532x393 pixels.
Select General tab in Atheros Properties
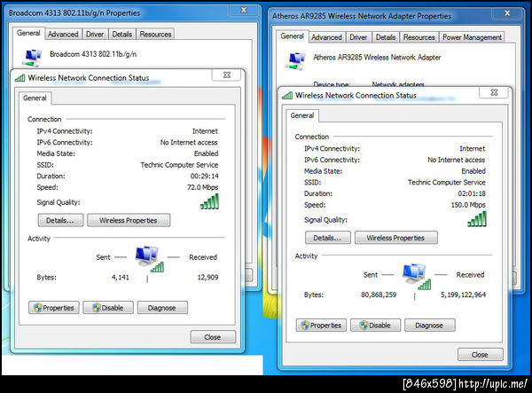pyautogui.click(x=292, y=36)
